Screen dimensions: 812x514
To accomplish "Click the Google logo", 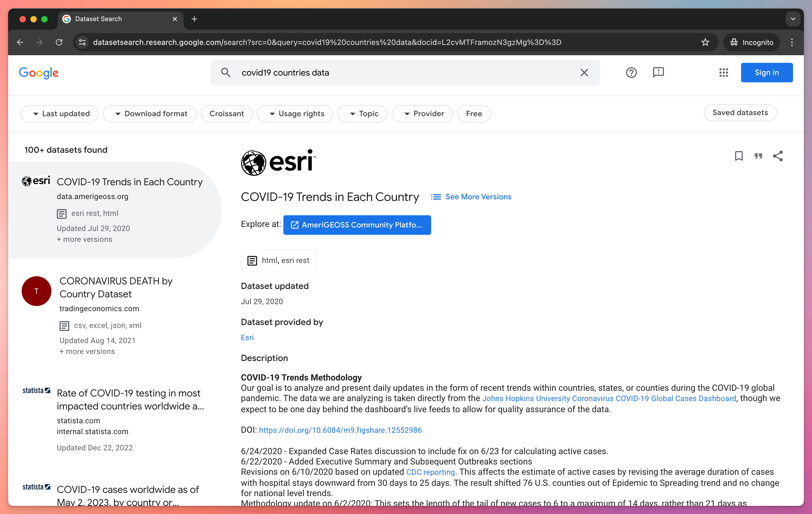I will click(39, 73).
